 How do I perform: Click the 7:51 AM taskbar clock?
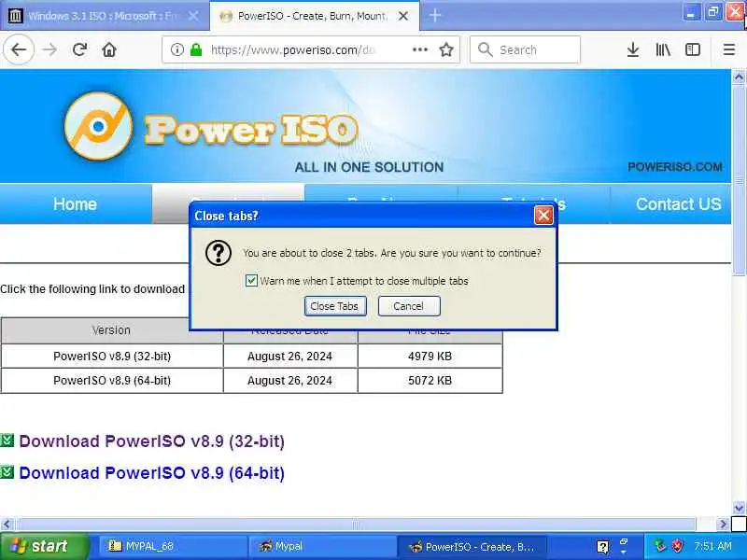point(712,546)
